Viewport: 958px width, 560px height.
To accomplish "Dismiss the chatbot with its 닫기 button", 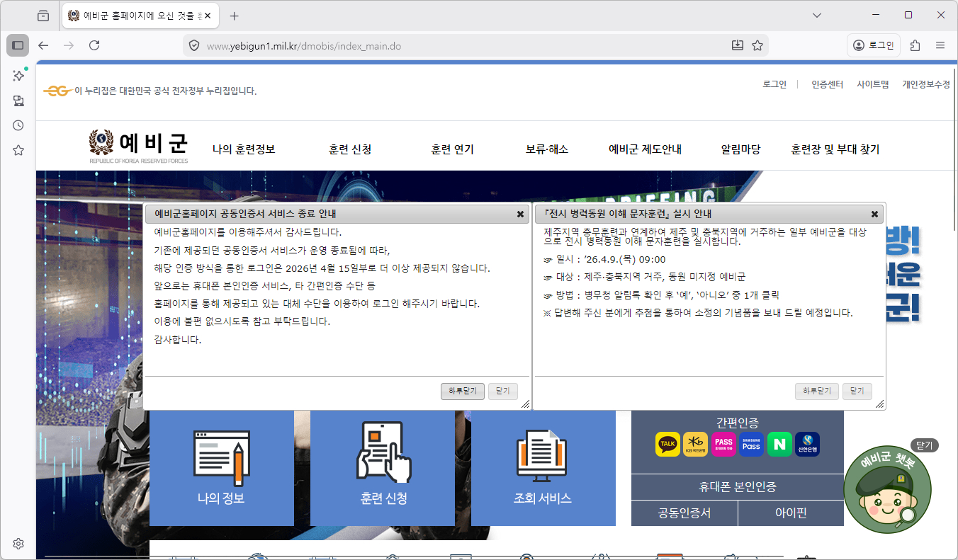I will point(925,445).
